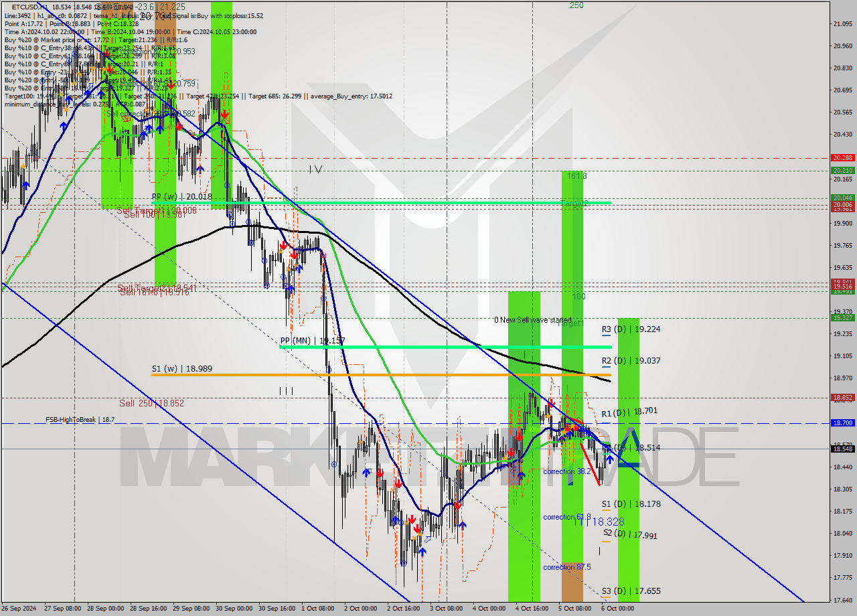Click the orange S1 (w) horizontal line
The height and width of the screenshot is (616, 857).
(x=381, y=374)
